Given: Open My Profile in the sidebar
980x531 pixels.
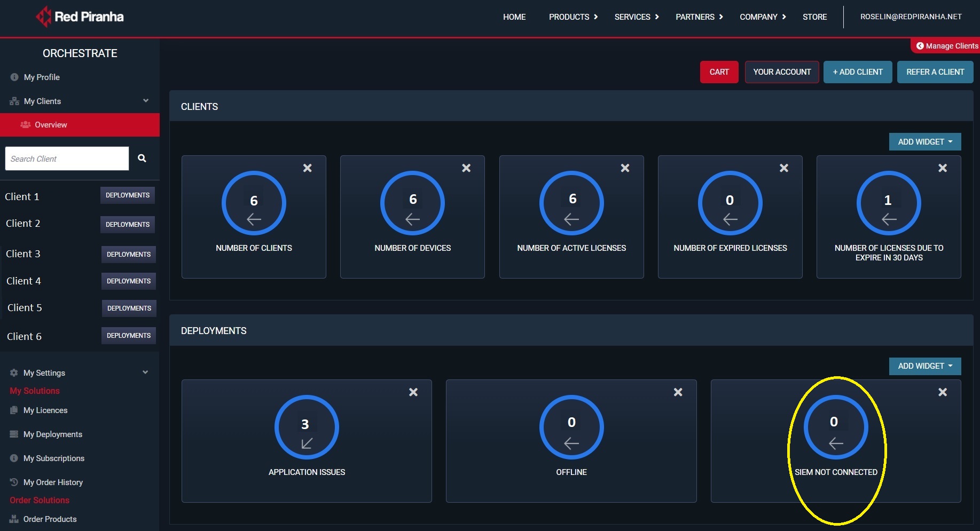Looking at the screenshot, I should [42, 77].
